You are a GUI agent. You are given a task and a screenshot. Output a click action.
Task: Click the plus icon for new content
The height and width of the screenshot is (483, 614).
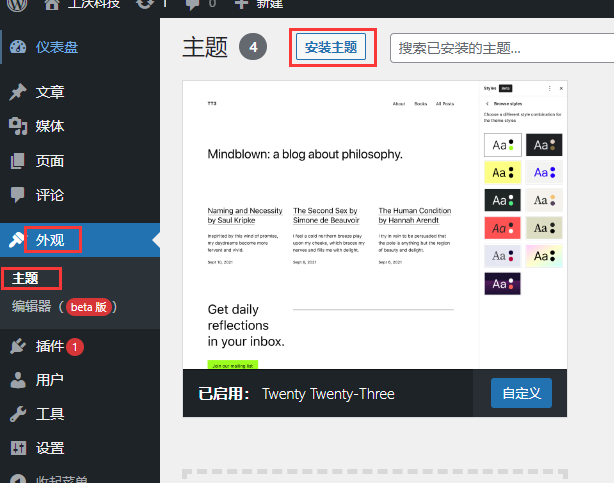[241, 4]
